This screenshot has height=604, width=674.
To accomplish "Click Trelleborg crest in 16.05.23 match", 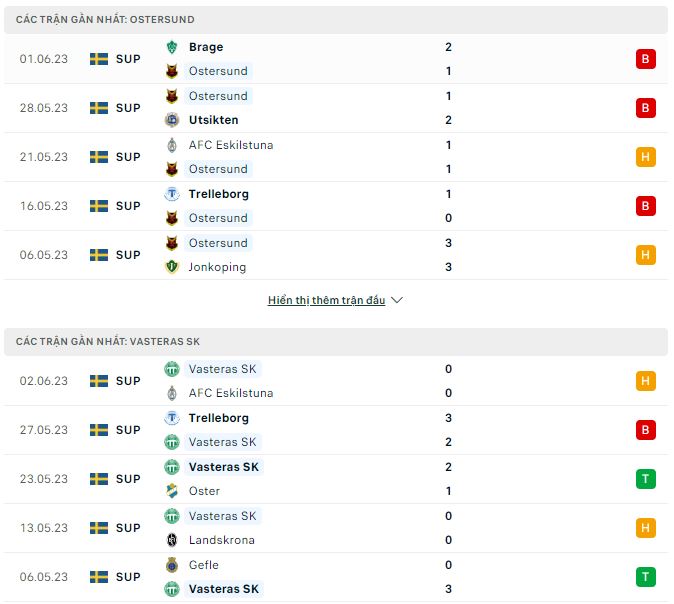I will pos(172,194).
